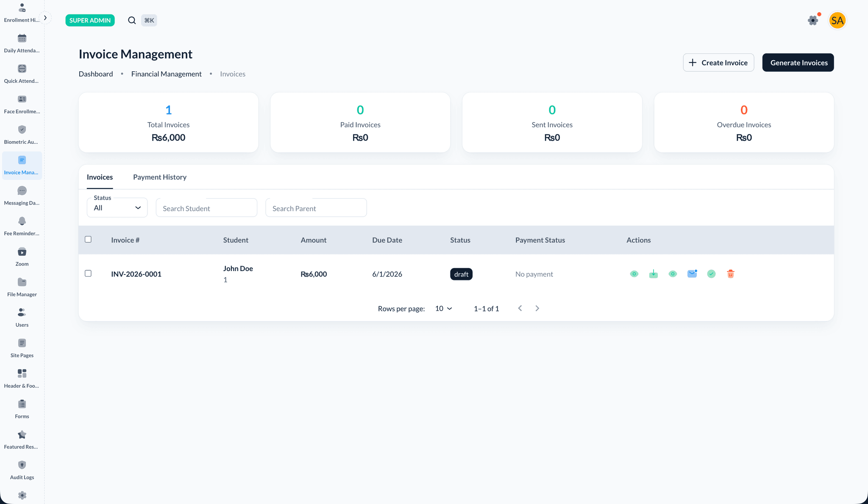Image resolution: width=868 pixels, height=504 pixels.
Task: Click the Amount column header
Action: tap(314, 240)
